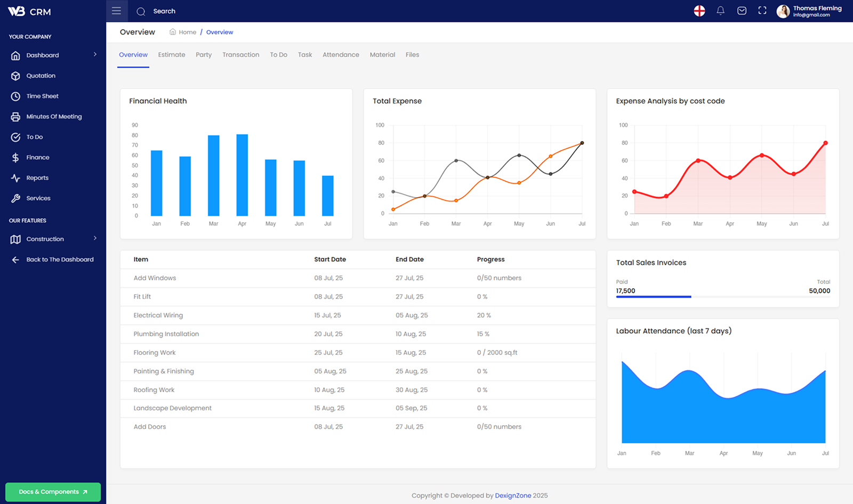Toggle fullscreen mode icon
Image resolution: width=853 pixels, height=504 pixels.
pyautogui.click(x=762, y=11)
